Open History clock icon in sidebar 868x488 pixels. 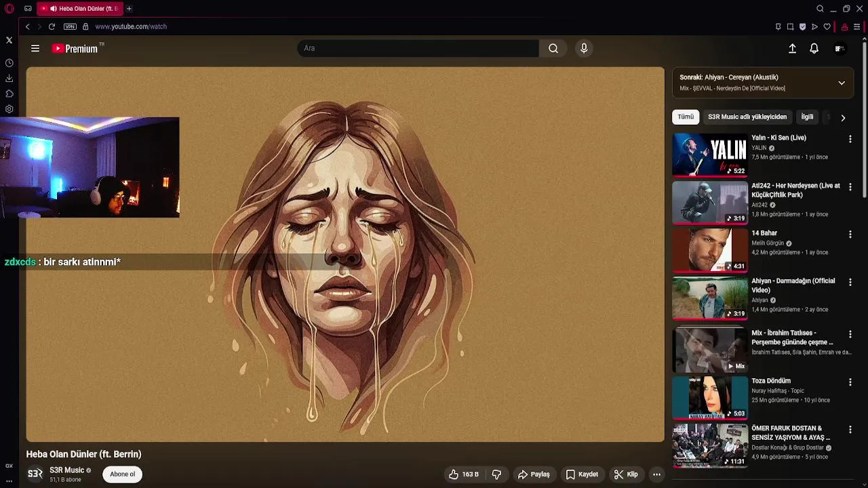tap(9, 63)
